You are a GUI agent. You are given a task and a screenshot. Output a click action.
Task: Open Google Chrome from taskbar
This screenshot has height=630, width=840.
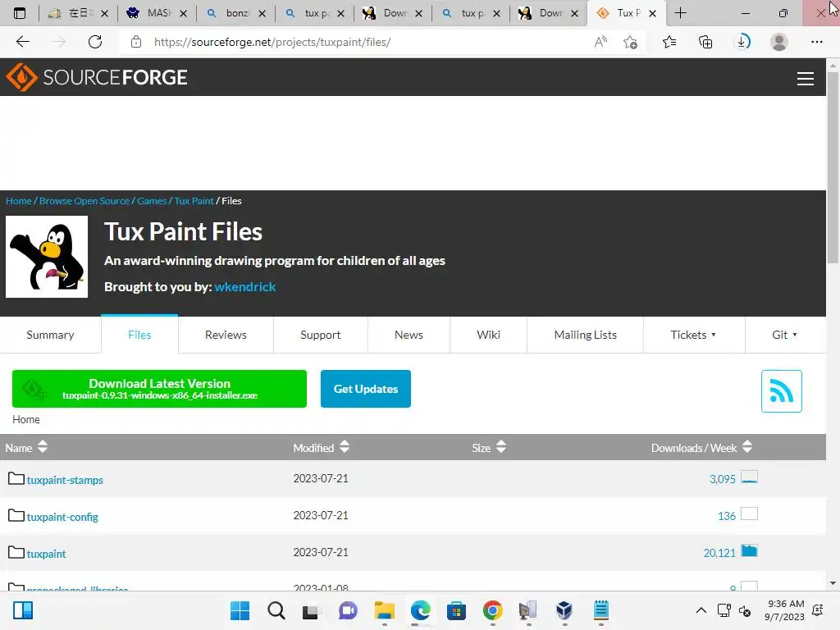tap(492, 610)
